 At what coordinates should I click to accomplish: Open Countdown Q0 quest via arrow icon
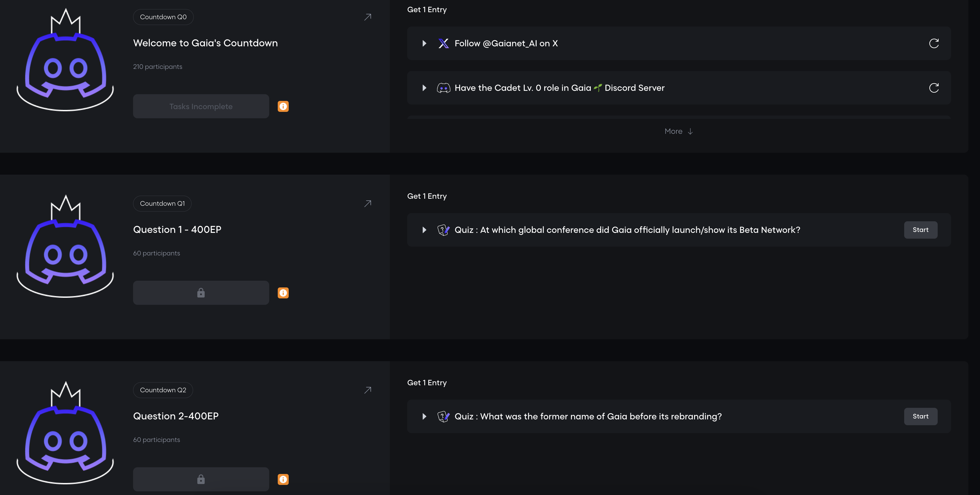pyautogui.click(x=368, y=17)
